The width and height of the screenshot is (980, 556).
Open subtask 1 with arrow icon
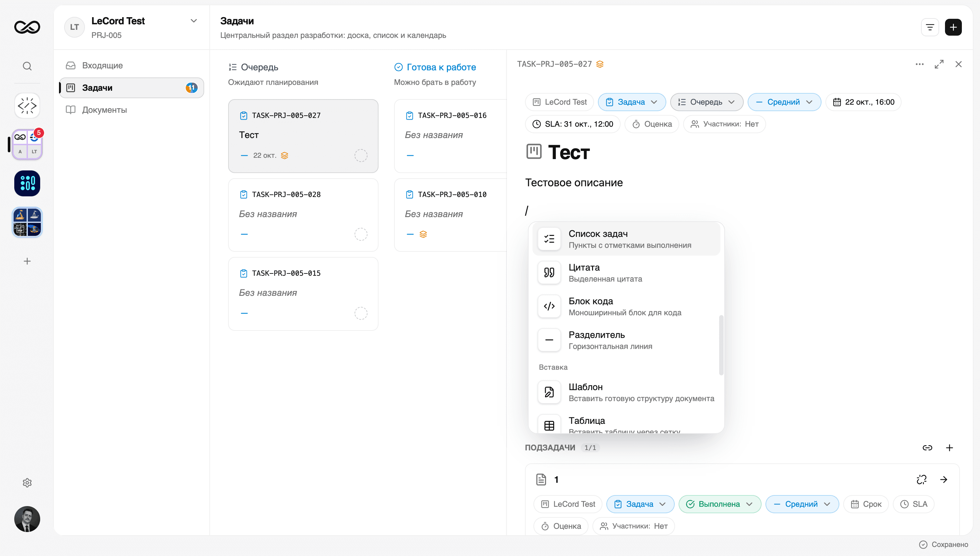coord(944,479)
